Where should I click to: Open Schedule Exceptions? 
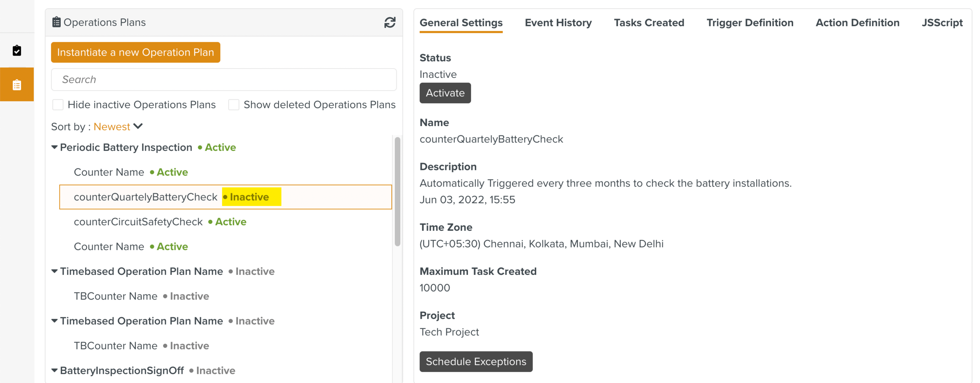pos(475,361)
